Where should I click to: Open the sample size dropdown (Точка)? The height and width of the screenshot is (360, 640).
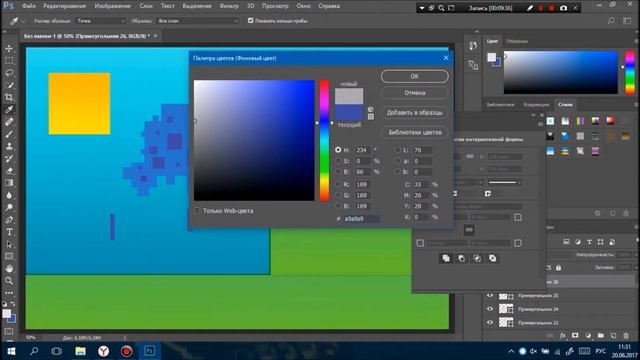pyautogui.click(x=100, y=20)
